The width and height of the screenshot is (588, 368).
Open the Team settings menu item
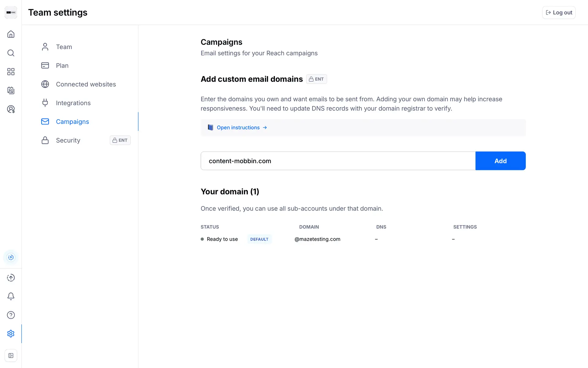point(64,47)
